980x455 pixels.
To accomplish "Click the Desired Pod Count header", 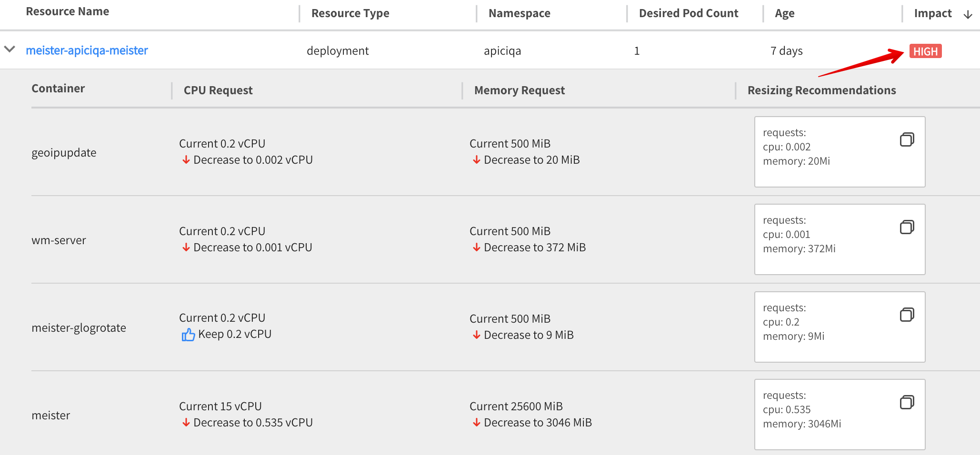I will (x=688, y=13).
